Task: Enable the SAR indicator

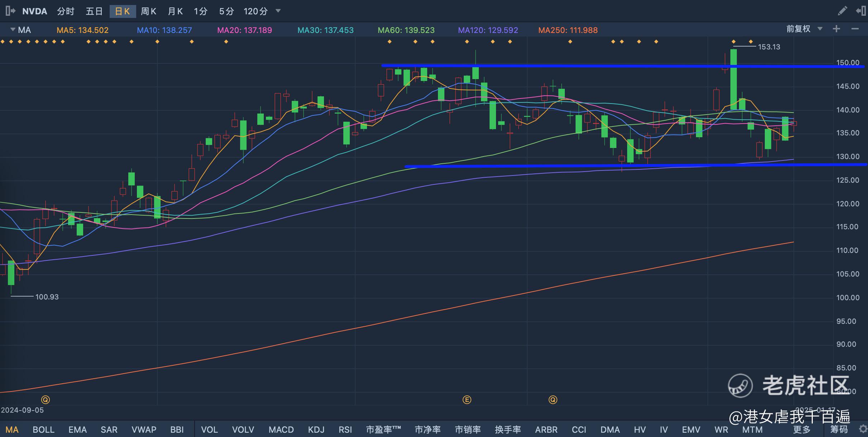Action: [x=109, y=429]
